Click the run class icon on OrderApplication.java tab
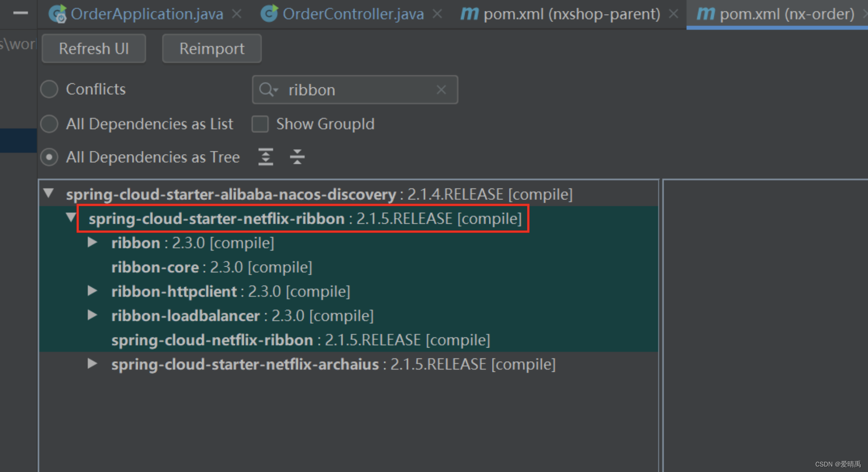 point(56,14)
